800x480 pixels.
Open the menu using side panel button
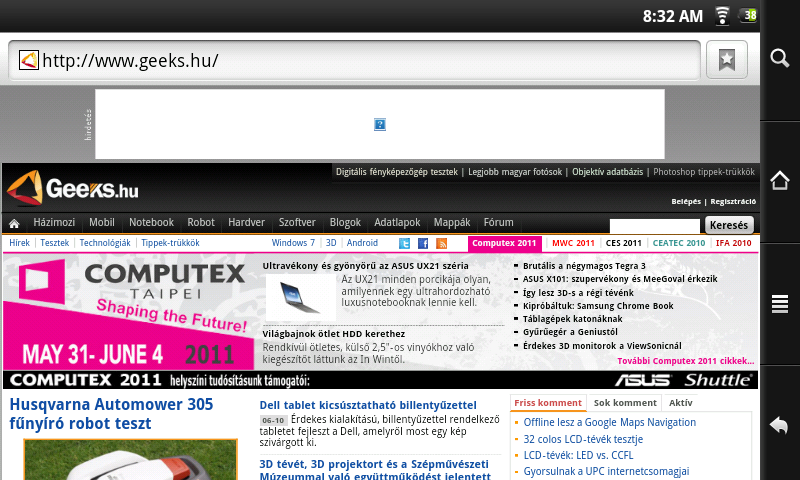pos(780,304)
